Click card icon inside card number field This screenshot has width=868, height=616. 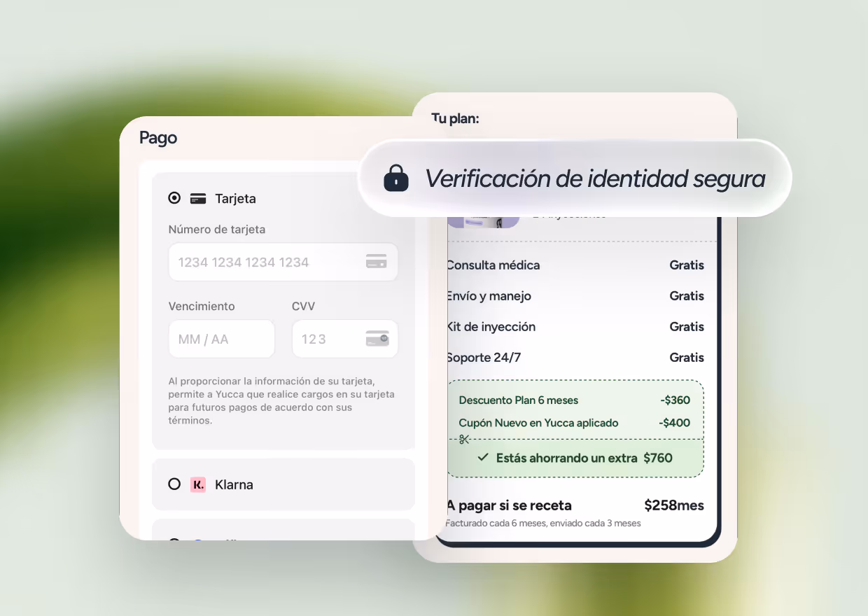(377, 262)
